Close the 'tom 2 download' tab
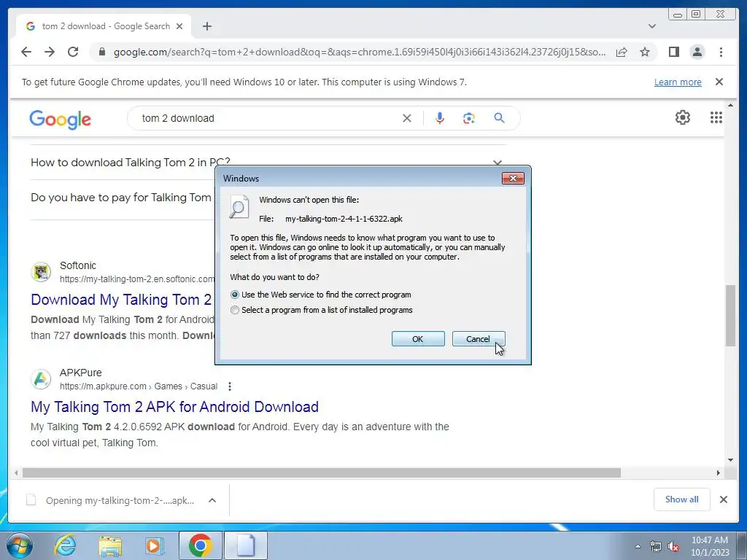The image size is (747, 560). (179, 26)
